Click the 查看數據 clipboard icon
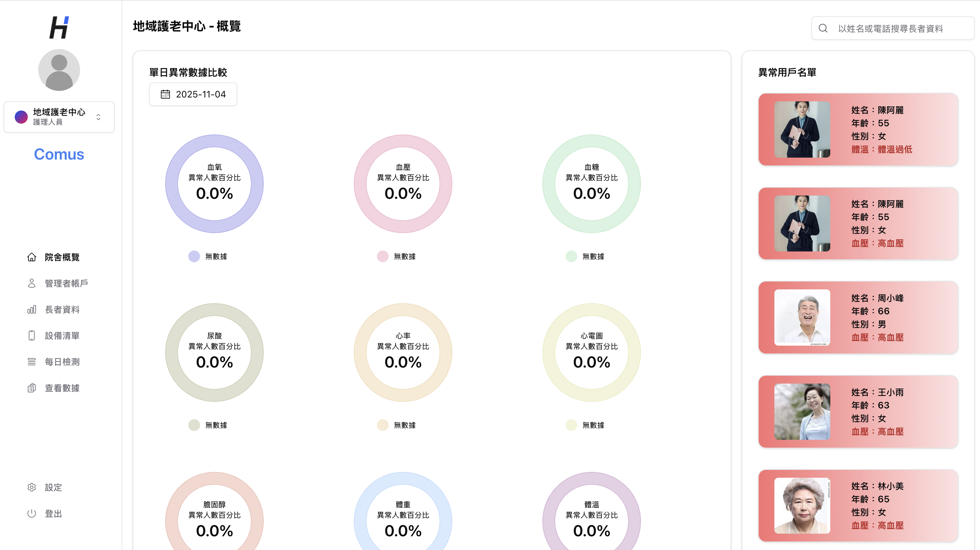980x550 pixels. click(x=32, y=388)
